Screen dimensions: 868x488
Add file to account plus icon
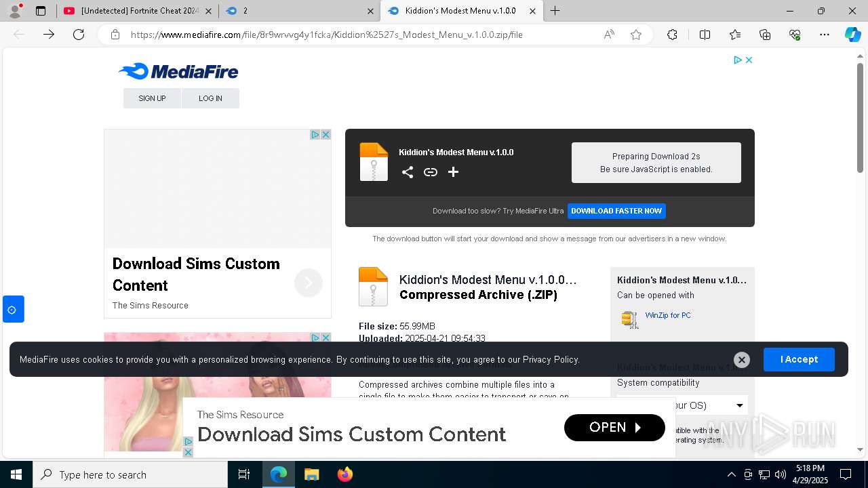point(453,172)
